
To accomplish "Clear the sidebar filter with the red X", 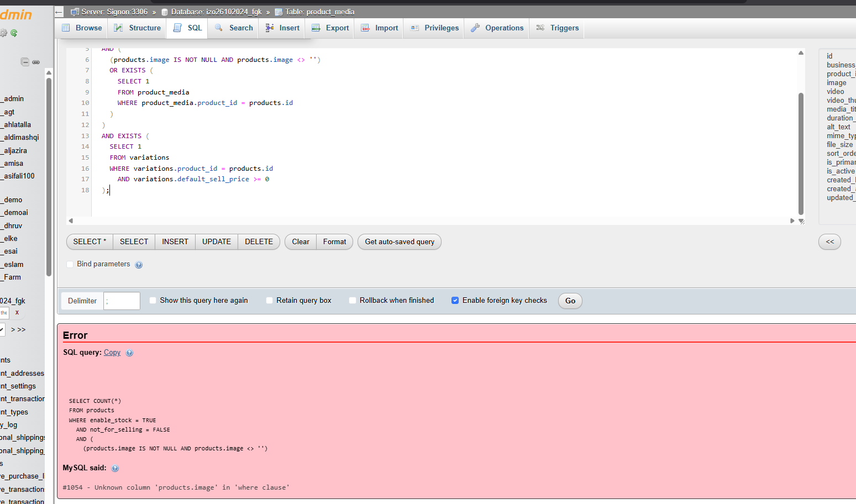I will (x=17, y=313).
